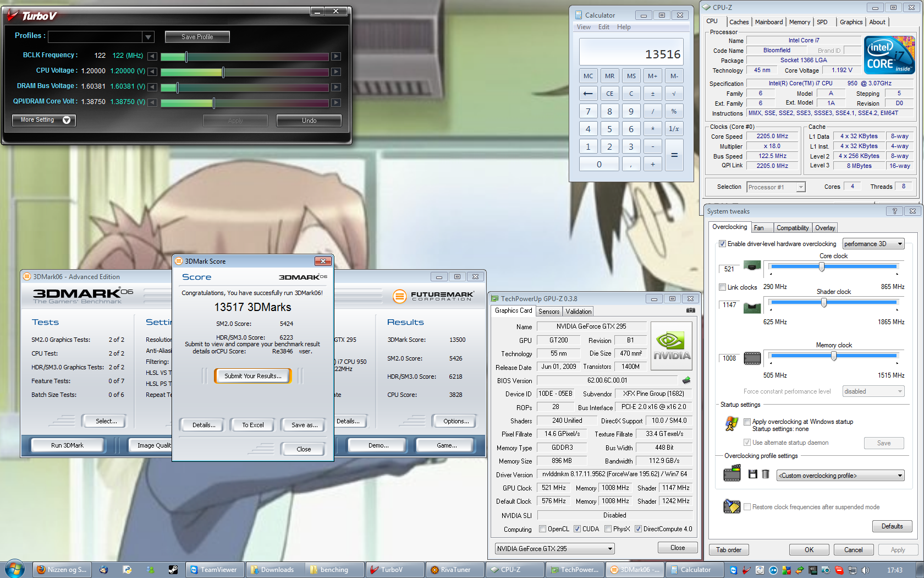
Task: Click the Defaults button in System tweaks
Action: pyautogui.click(x=892, y=526)
